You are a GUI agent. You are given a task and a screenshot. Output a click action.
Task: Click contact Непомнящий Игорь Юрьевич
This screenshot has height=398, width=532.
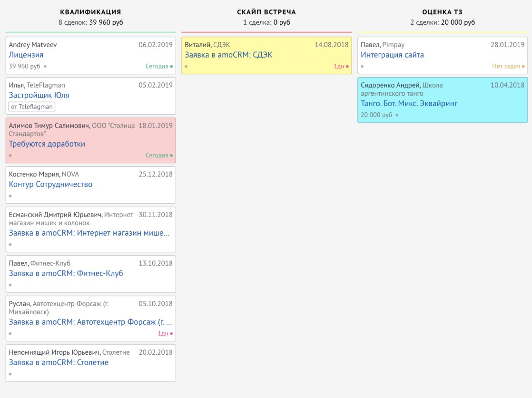click(x=55, y=352)
